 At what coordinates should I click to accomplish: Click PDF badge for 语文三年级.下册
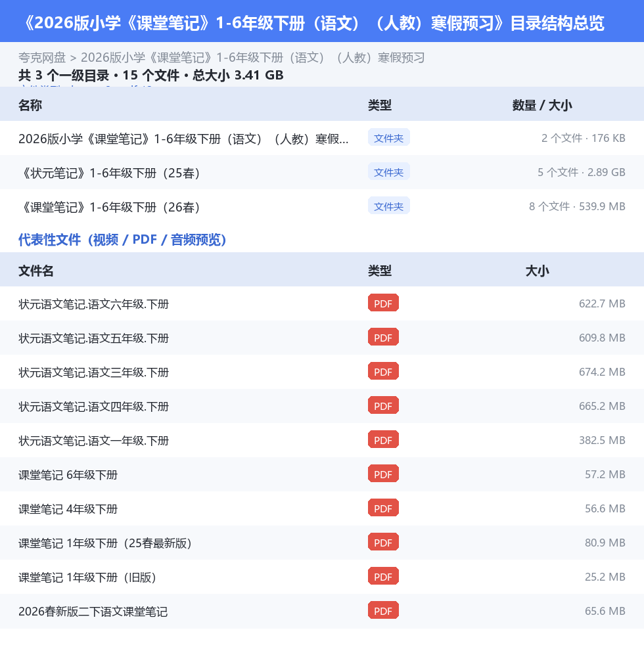[x=383, y=371]
